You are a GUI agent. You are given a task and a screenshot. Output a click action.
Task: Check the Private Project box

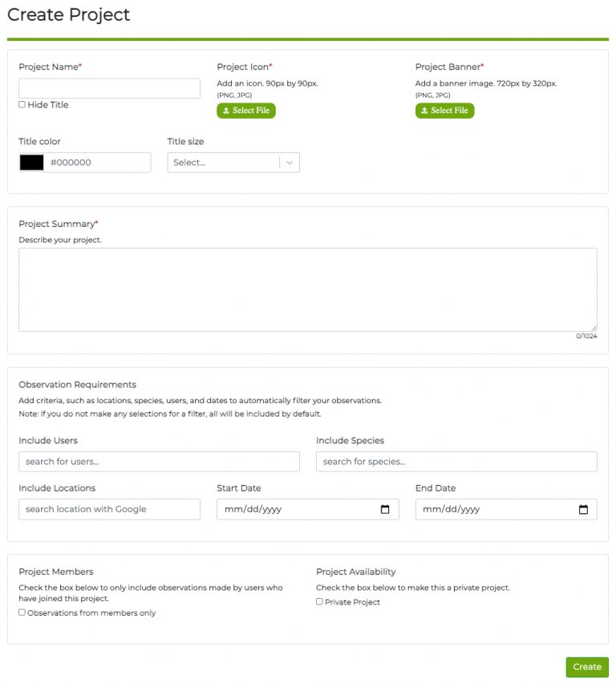coord(319,601)
